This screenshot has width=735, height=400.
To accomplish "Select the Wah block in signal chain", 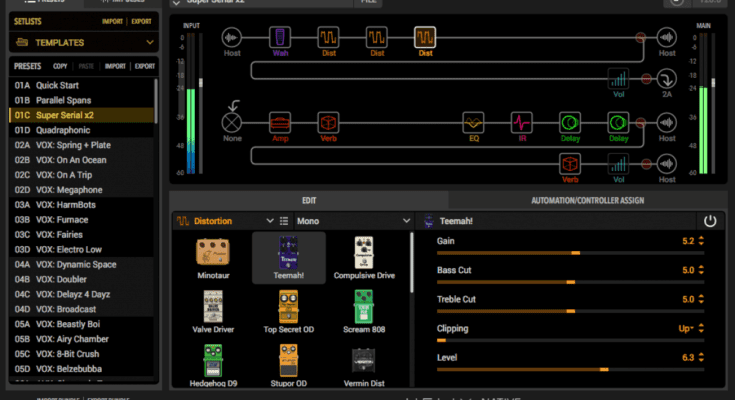I will point(280,38).
